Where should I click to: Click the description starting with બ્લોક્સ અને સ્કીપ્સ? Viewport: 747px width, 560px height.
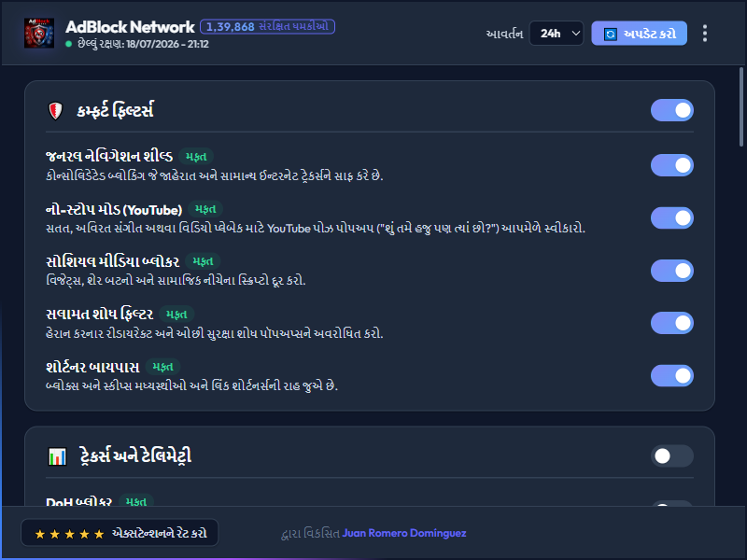pyautogui.click(x=192, y=385)
